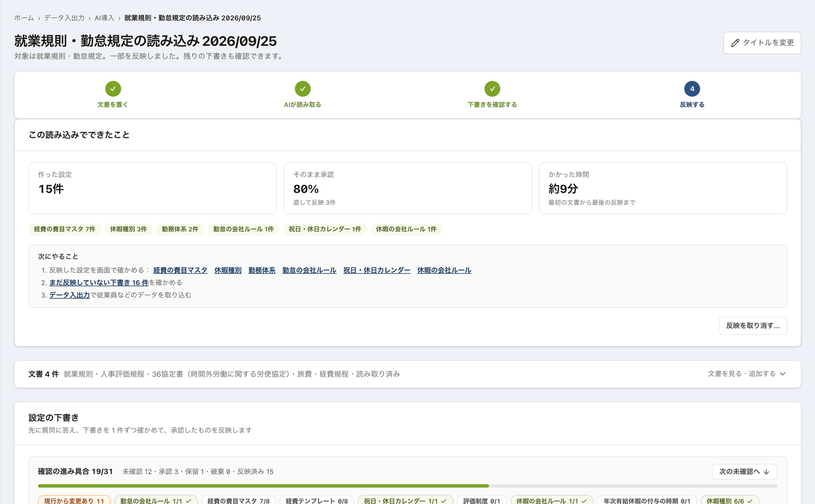
Task: Click the 勤怠の会社ルール 1件 tag
Action: tap(244, 229)
